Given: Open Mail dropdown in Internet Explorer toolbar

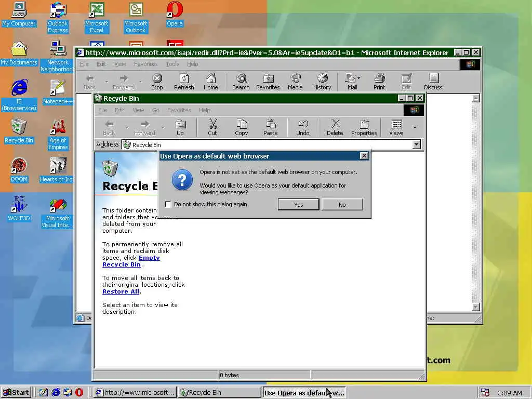Looking at the screenshot, I should point(359,78).
